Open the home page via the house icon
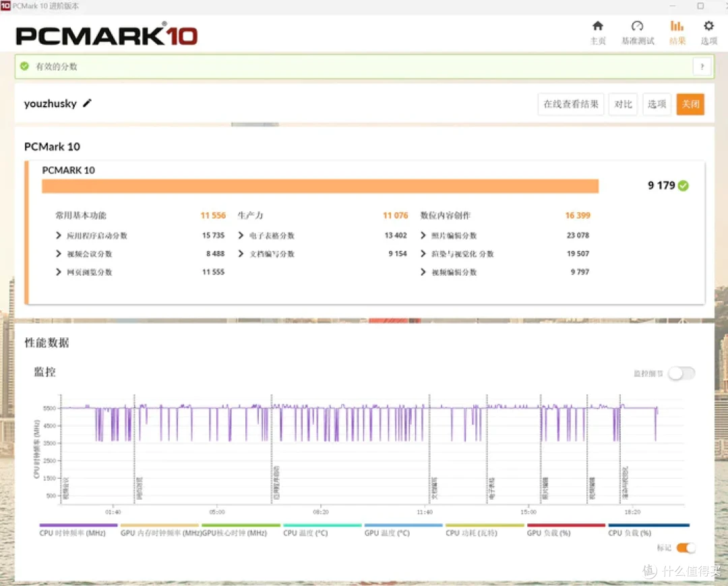 [597, 26]
